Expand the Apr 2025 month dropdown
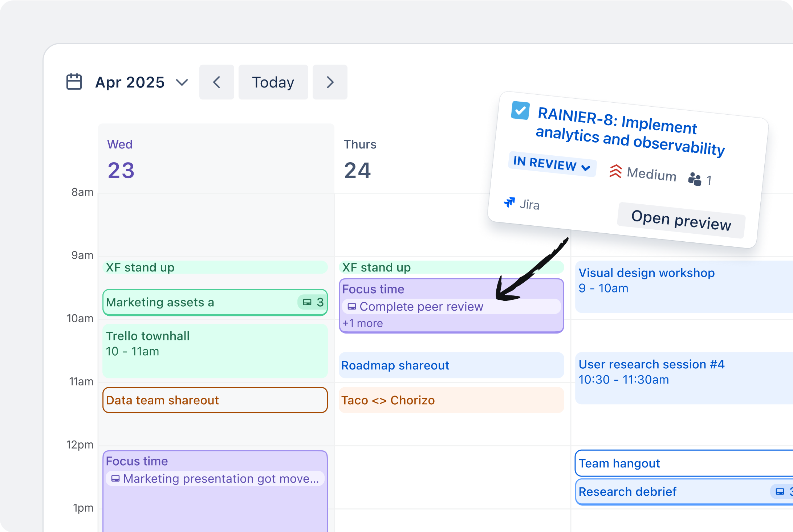 click(182, 82)
